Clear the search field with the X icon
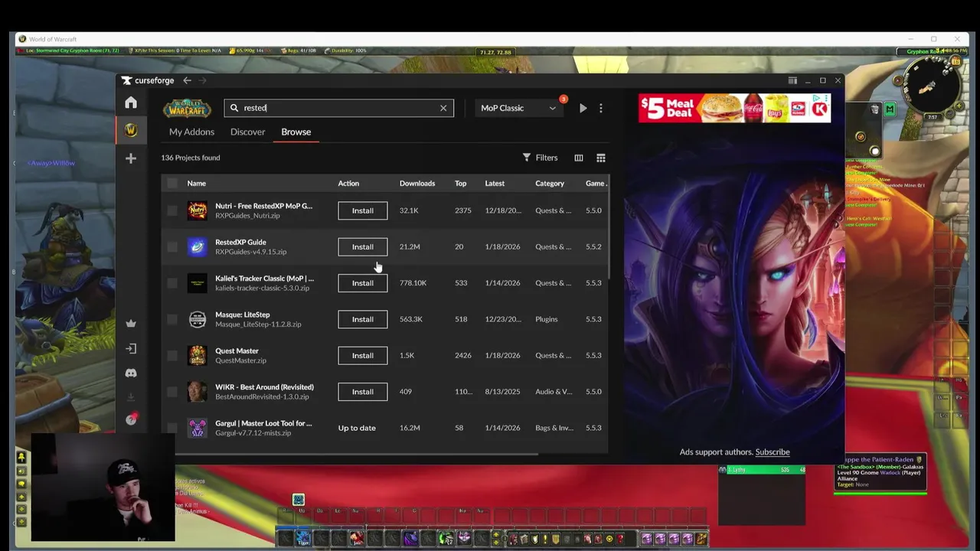The image size is (980, 551). [443, 108]
